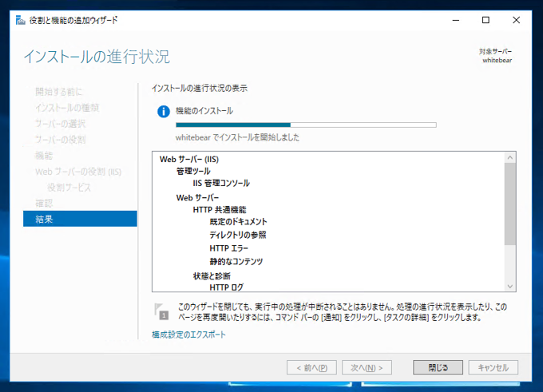Screen dimensions: 543x392
Task: Click 状態と診断 entry
Action: click(212, 276)
